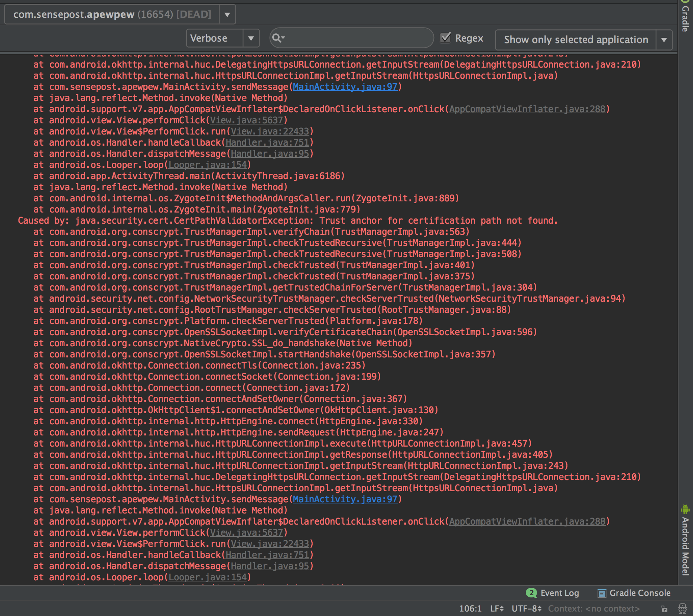This screenshot has height=616, width=693.
Task: Open the Show only selected application filter
Action: coord(664,40)
